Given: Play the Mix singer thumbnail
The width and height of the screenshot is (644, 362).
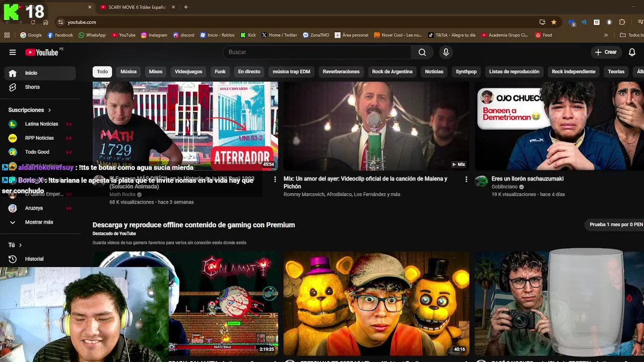Looking at the screenshot, I should point(376,126).
